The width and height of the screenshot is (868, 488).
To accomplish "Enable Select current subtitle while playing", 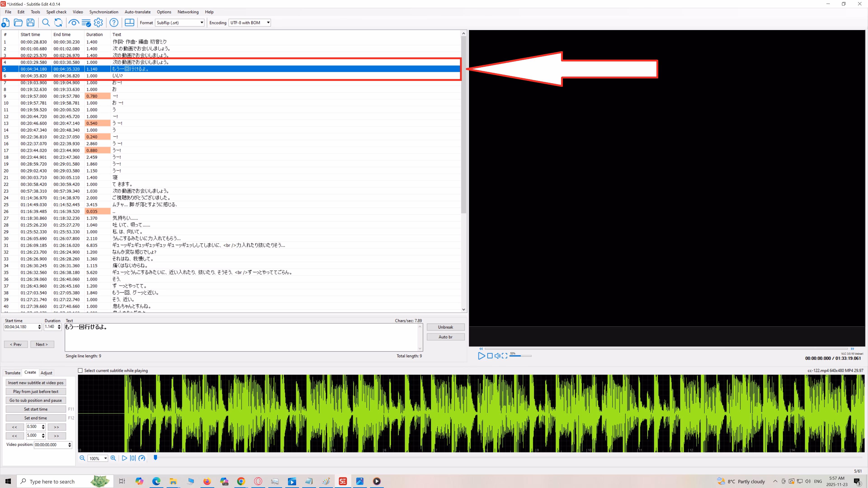I will 80,371.
